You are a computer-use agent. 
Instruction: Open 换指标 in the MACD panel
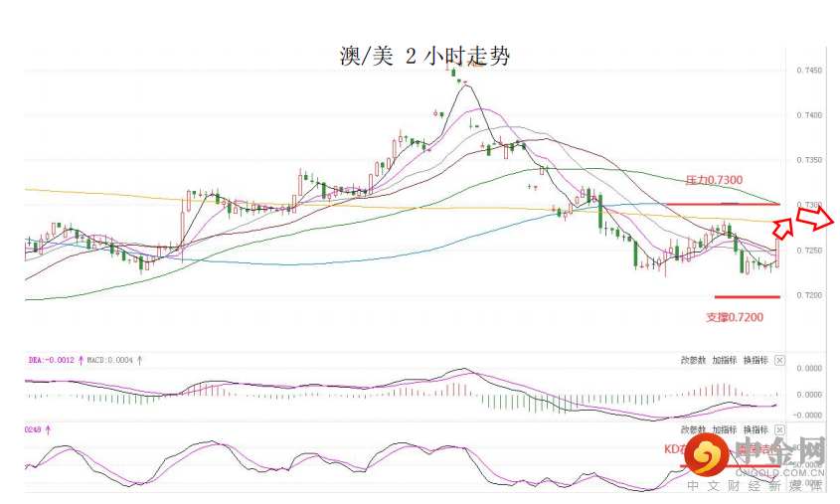755,359
